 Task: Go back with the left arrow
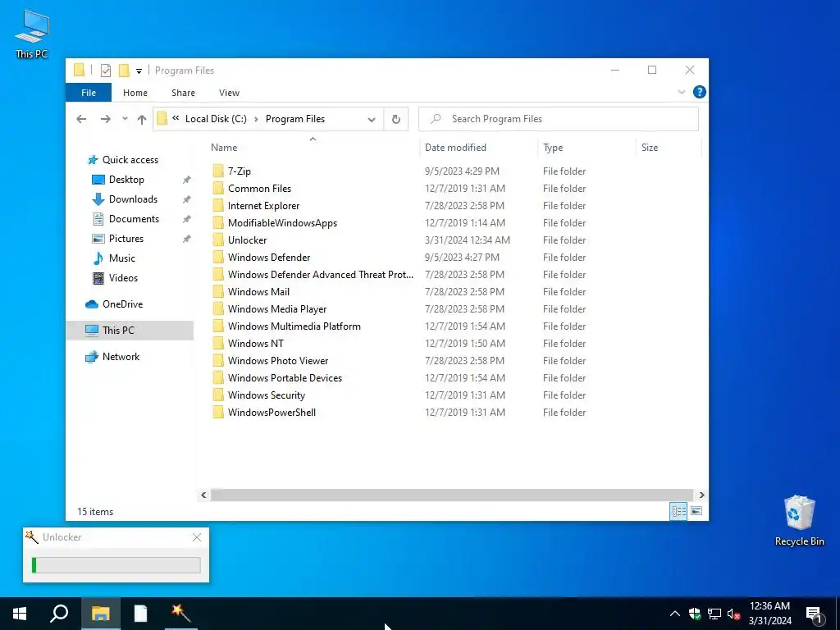pos(81,119)
